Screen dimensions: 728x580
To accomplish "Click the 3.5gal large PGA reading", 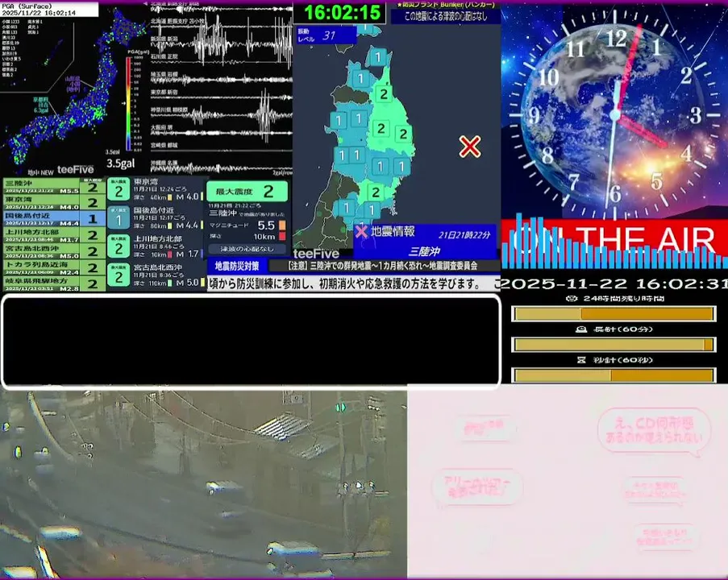I will coord(120,164).
